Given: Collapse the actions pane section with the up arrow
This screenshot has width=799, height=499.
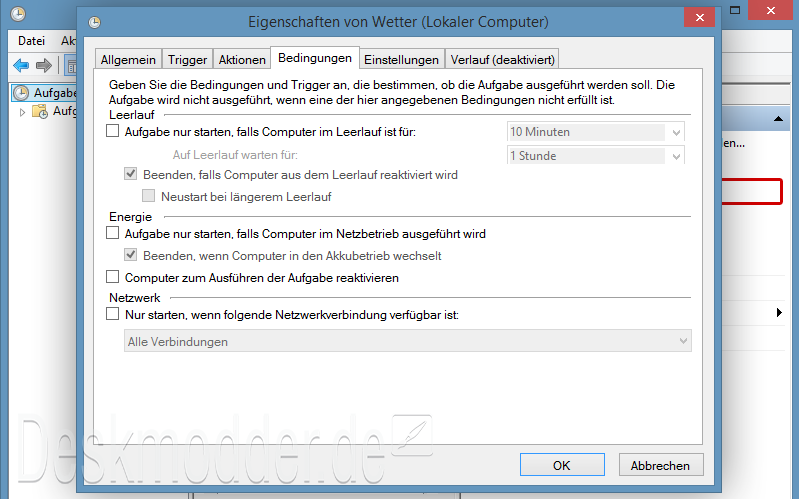Looking at the screenshot, I should click(776, 119).
